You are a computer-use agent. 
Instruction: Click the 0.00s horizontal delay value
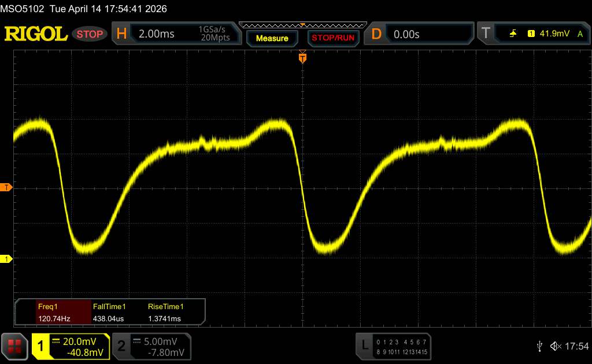pyautogui.click(x=406, y=34)
